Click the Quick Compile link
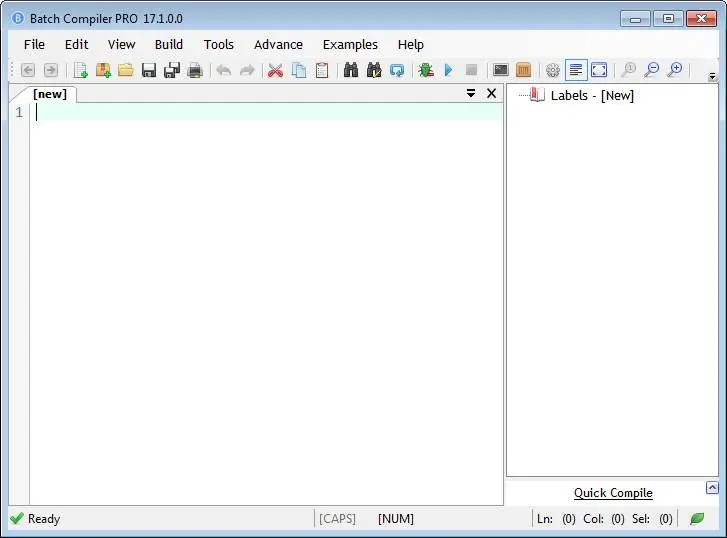 coord(613,493)
